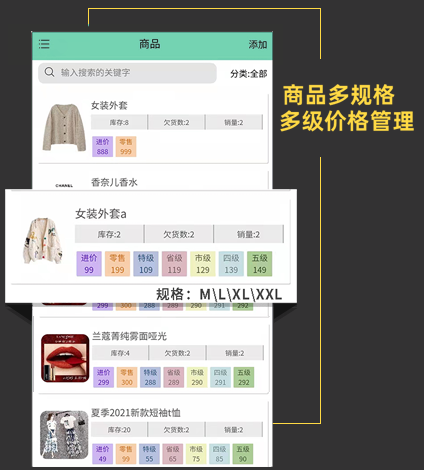
Task: Select the 进价 49 price tag
Action: [x=102, y=454]
